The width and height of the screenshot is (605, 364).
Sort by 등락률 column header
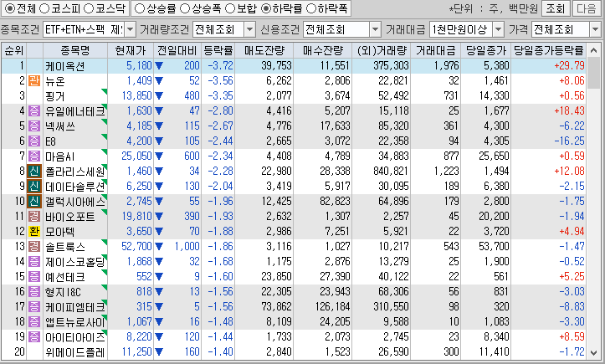click(218, 50)
